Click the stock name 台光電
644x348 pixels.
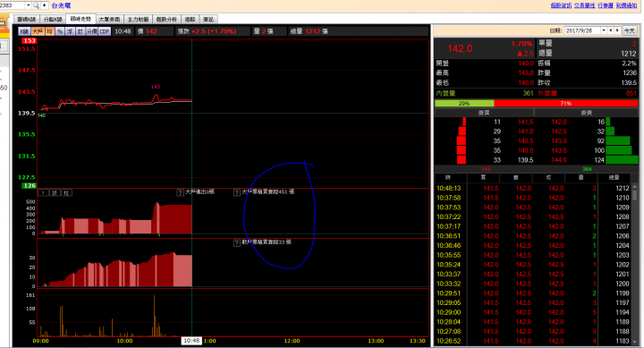click(x=61, y=5)
